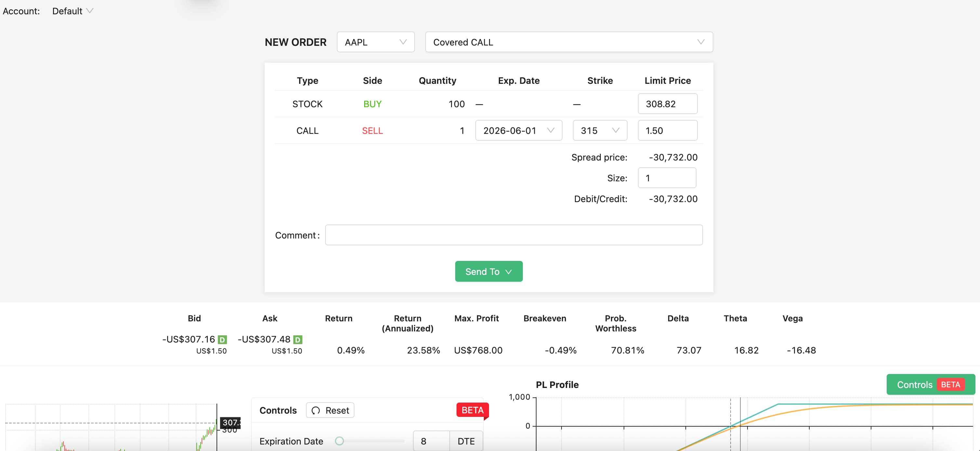Open the AAPL symbol selector

[376, 42]
